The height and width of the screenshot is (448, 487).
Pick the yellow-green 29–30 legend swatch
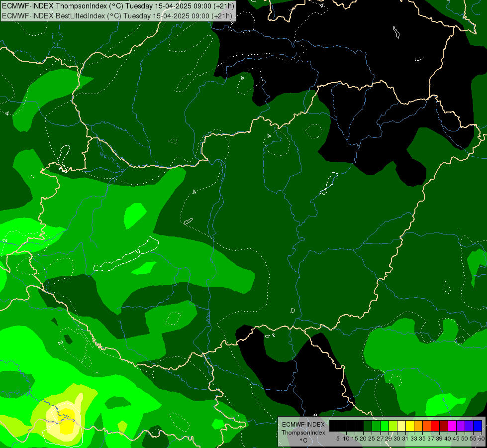(x=393, y=426)
